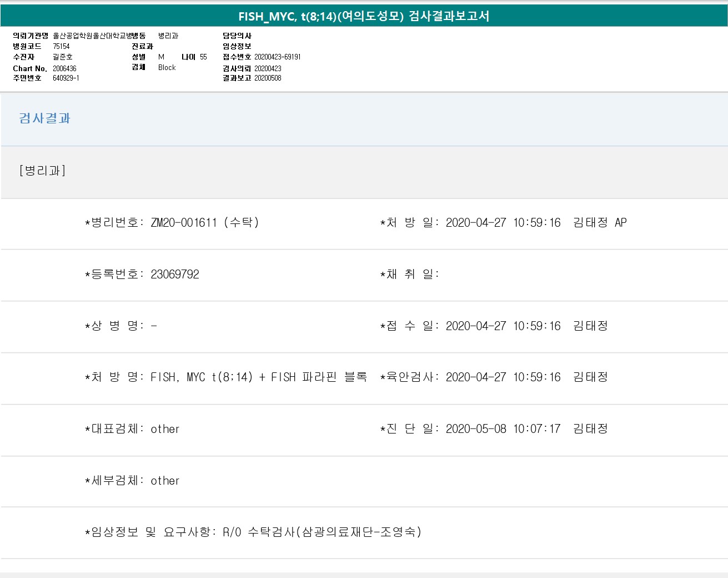Click resident number "640929-1"
Image resolution: width=728 pixels, height=578 pixels.
[x=66, y=78]
